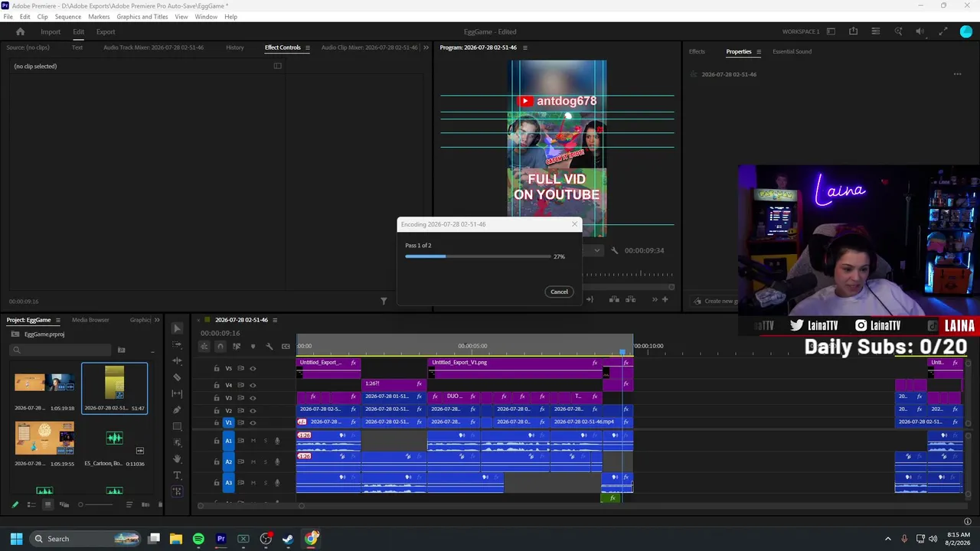Open the Program Monitor settings wrench
Screen dimensions: 980x551
coord(614,250)
